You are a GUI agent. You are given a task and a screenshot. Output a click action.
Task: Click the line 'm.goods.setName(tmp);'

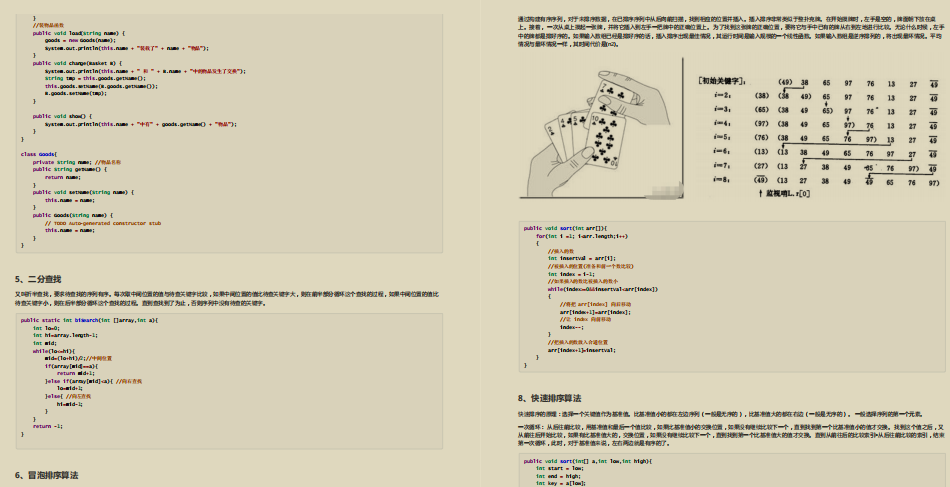pyautogui.click(x=76, y=93)
